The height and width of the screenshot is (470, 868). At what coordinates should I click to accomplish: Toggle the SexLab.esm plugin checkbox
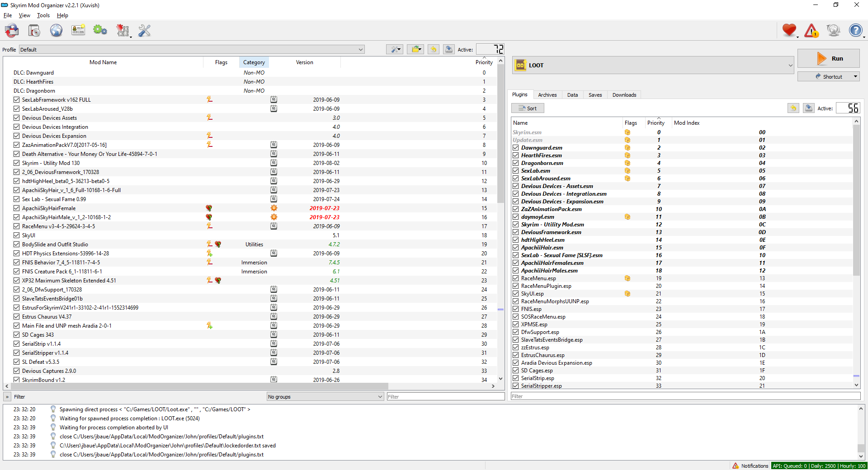515,171
